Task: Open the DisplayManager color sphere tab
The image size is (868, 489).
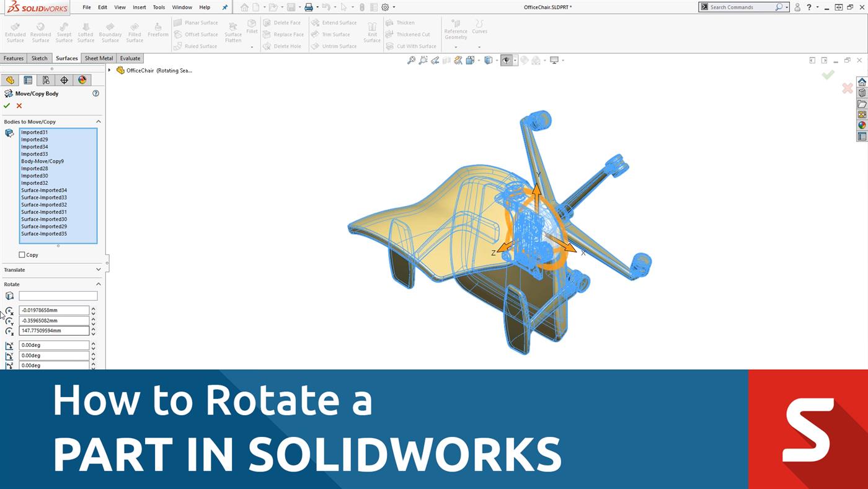Action: point(82,80)
